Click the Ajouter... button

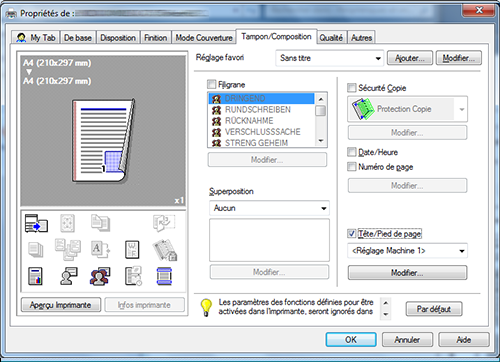[410, 58]
